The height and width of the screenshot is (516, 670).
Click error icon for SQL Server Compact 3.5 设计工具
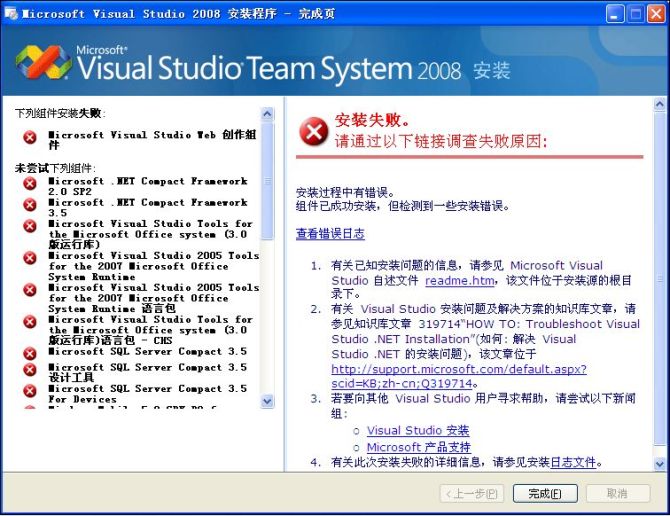30,370
